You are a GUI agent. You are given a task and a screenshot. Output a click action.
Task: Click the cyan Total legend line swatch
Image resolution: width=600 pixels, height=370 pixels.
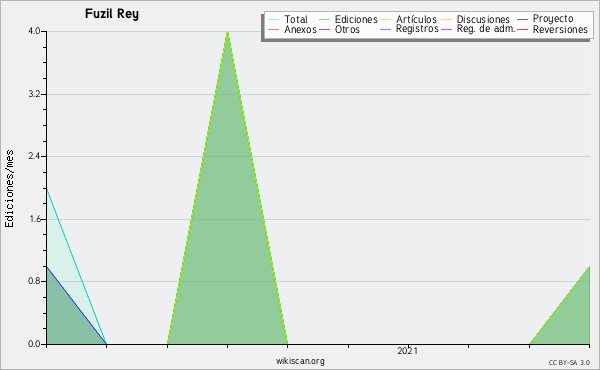274,20
